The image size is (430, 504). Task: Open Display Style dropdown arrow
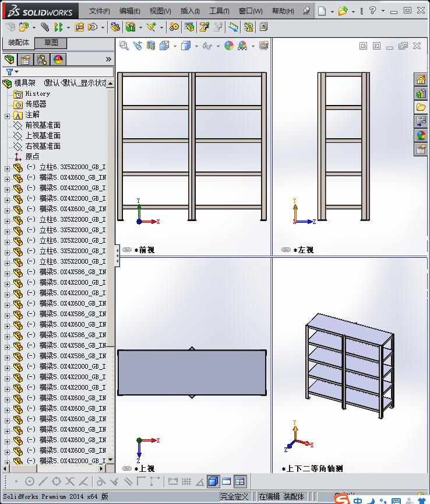click(x=196, y=46)
